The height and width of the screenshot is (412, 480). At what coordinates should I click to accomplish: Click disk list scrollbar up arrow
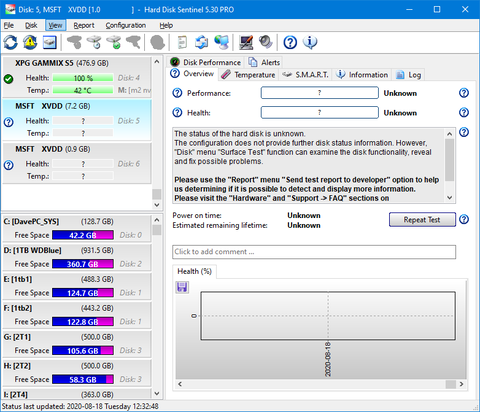point(157,62)
